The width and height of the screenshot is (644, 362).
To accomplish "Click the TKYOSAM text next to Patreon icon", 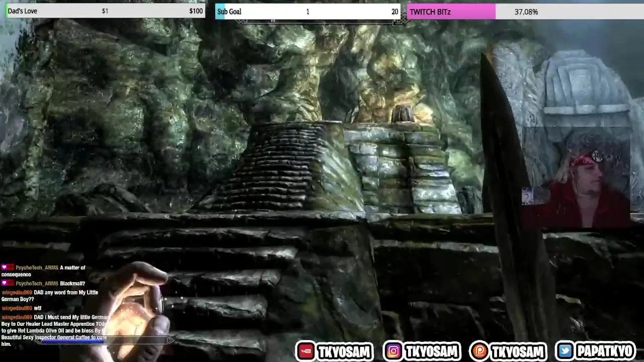I will point(518,351).
